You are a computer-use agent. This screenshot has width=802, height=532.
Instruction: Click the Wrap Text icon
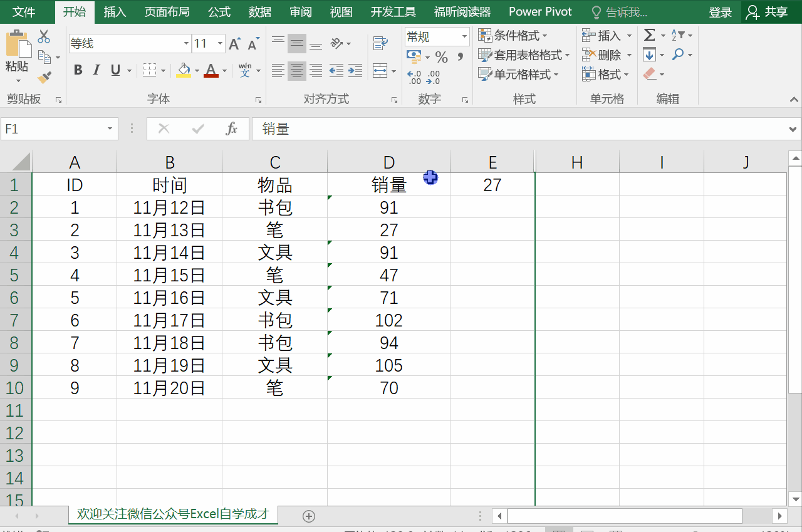tap(380, 43)
